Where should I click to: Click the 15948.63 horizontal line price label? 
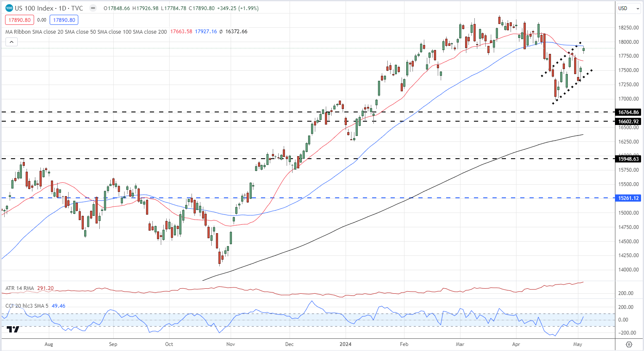628,159
